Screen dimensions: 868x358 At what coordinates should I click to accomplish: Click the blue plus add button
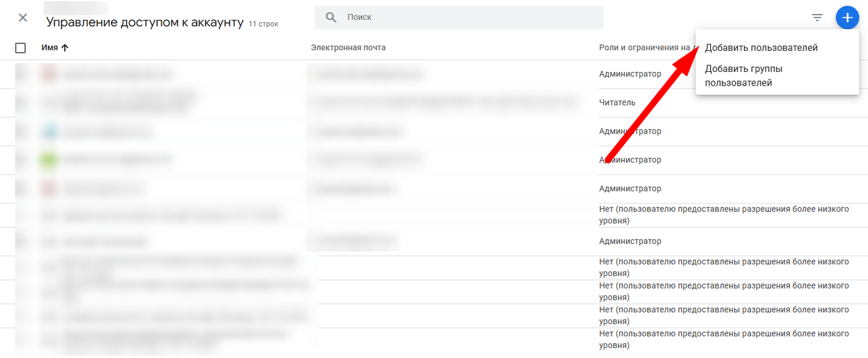[x=847, y=17]
